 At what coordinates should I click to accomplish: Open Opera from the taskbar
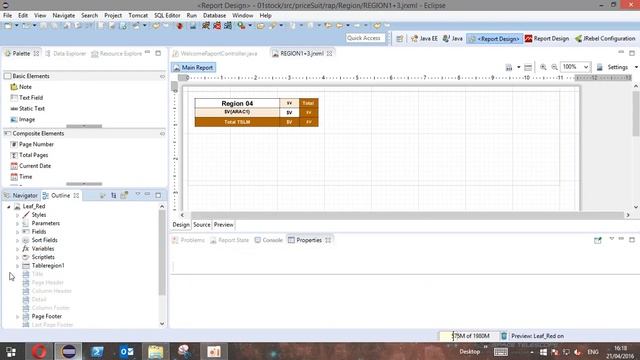point(39,351)
